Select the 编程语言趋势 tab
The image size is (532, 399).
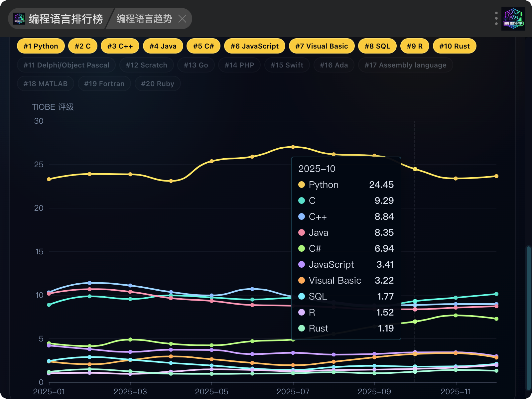coord(144,19)
